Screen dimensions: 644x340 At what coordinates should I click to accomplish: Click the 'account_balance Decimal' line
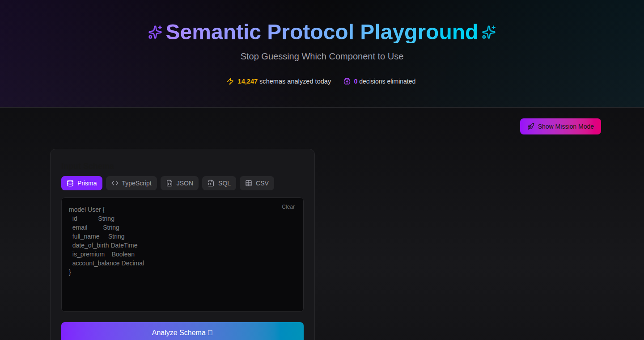pos(108,263)
